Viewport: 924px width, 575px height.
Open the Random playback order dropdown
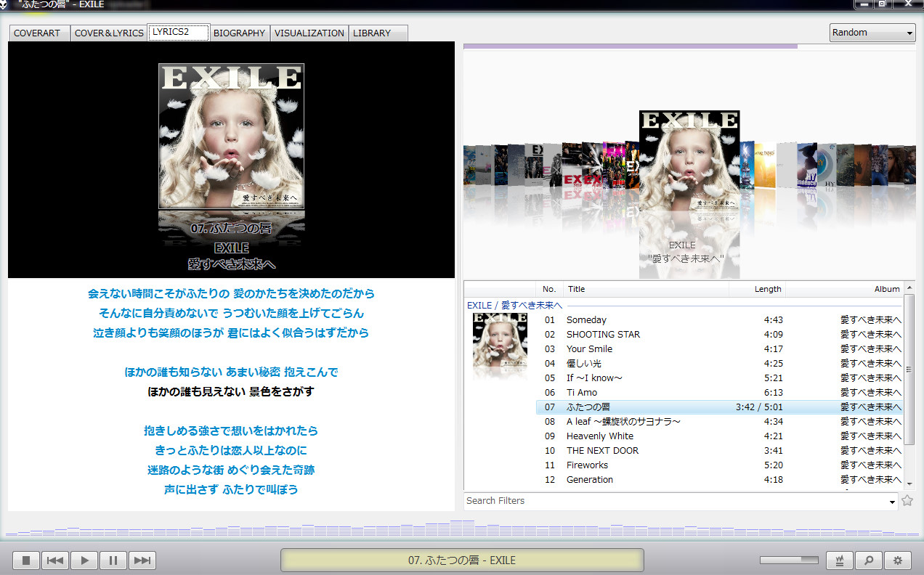pos(872,33)
